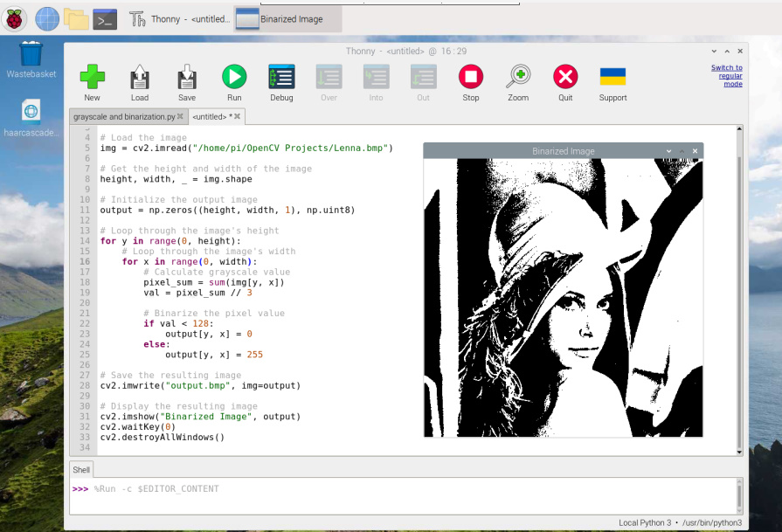782x532 pixels.
Task: Close the untitled tab
Action: (238, 116)
